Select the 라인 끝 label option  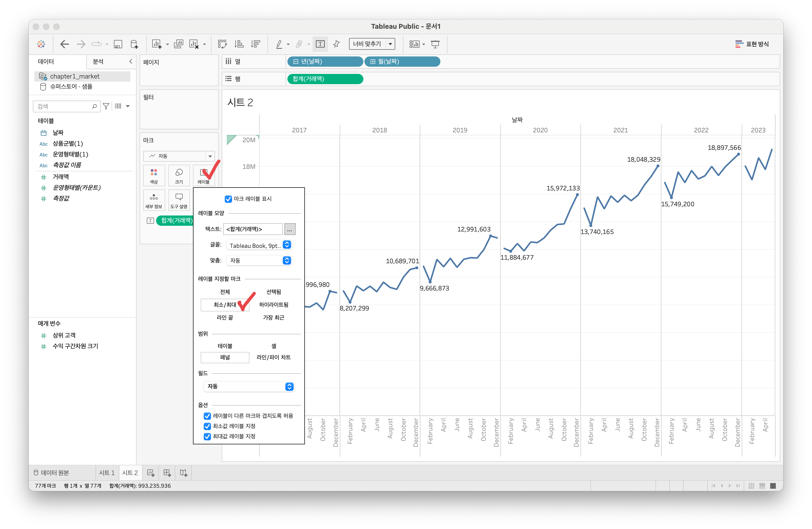225,318
